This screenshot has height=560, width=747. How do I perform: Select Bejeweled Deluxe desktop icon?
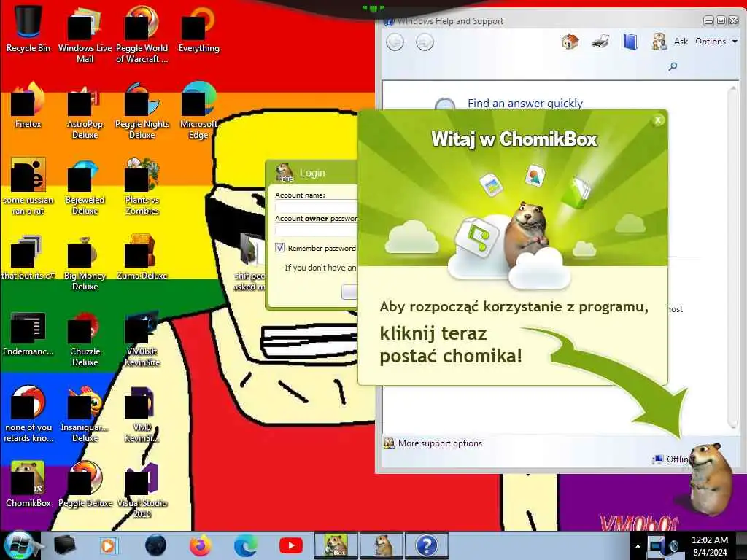[85, 186]
